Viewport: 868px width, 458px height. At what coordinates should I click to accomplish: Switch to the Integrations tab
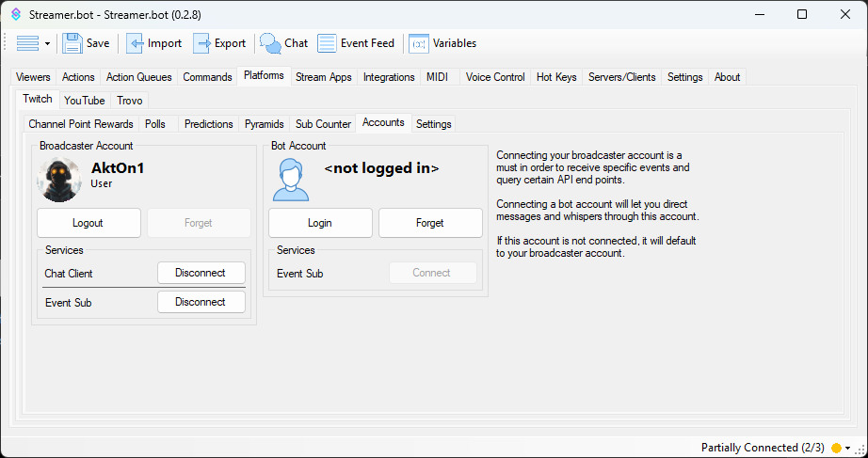389,77
